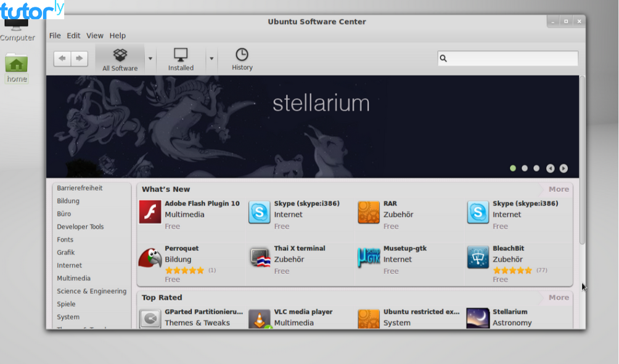Screen dimensions: 619x364
Task: Click the magnifier icon in search box
Action: click(443, 59)
